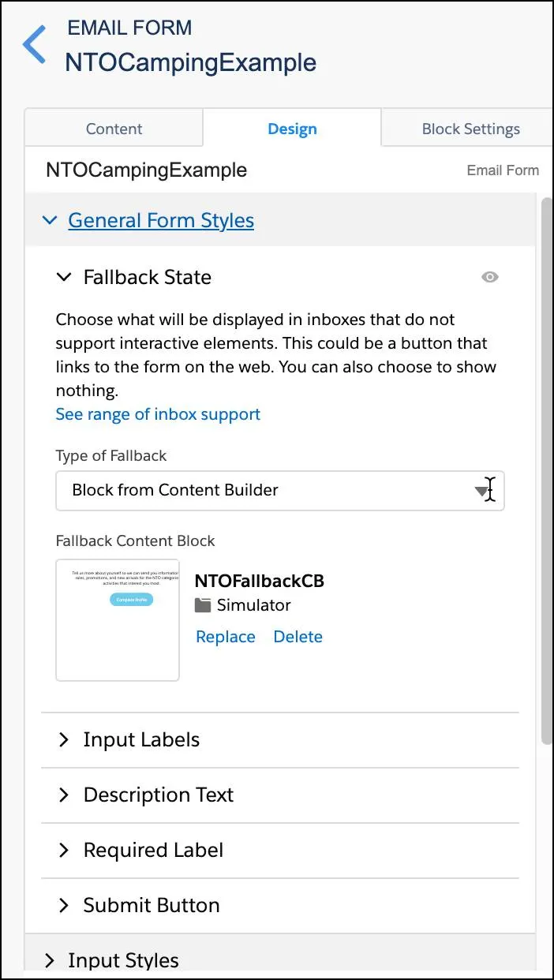Open the See range of inbox support link
The height and width of the screenshot is (980, 554).
point(158,414)
